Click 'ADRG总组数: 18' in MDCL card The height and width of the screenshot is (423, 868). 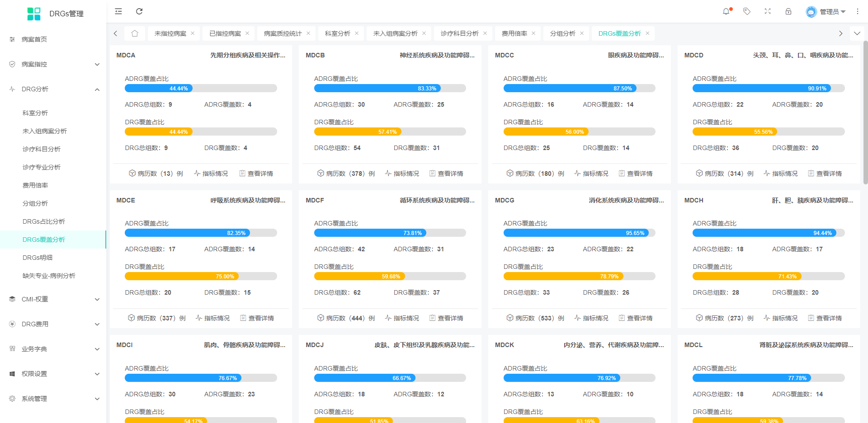tap(718, 394)
